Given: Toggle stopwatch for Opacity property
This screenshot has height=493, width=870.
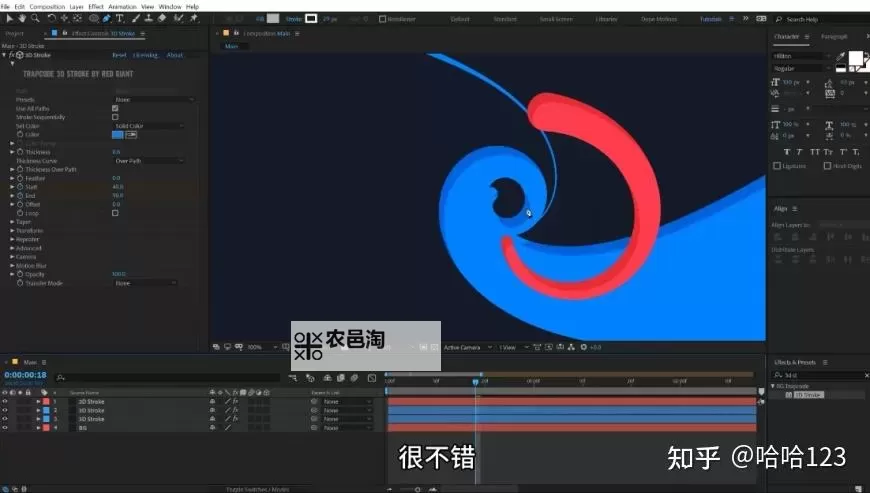Looking at the screenshot, I should click(20, 275).
